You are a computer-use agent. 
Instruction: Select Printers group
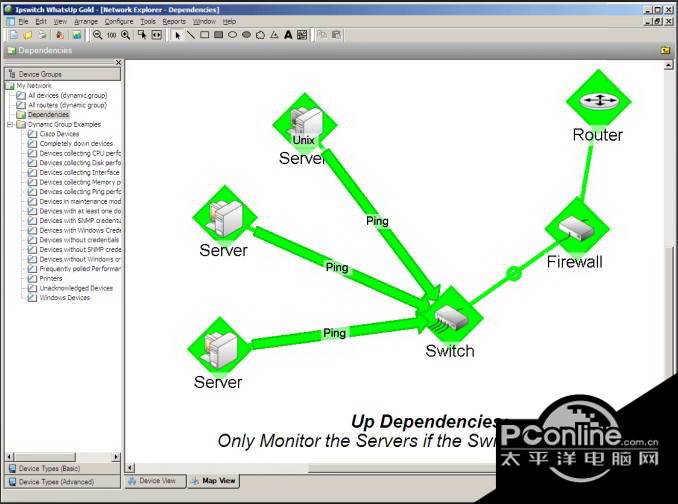click(51, 279)
